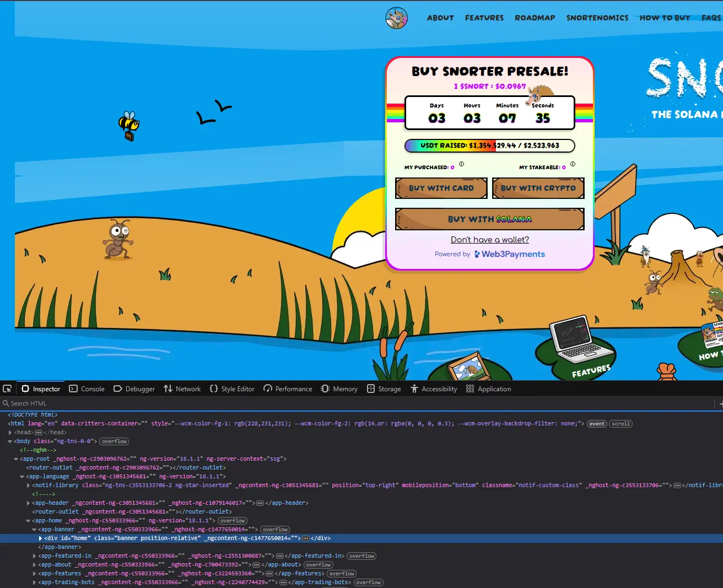Click the overflow badge on app-trading-bots row

point(368,582)
